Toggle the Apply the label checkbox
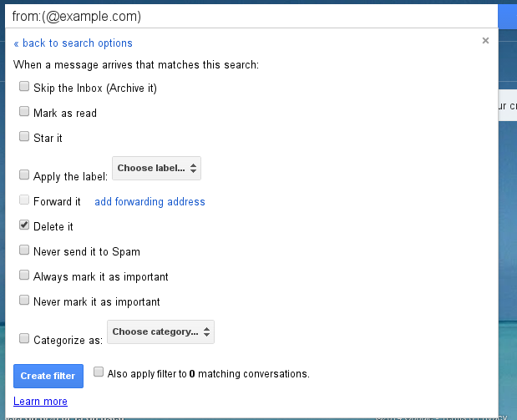 (x=24, y=175)
